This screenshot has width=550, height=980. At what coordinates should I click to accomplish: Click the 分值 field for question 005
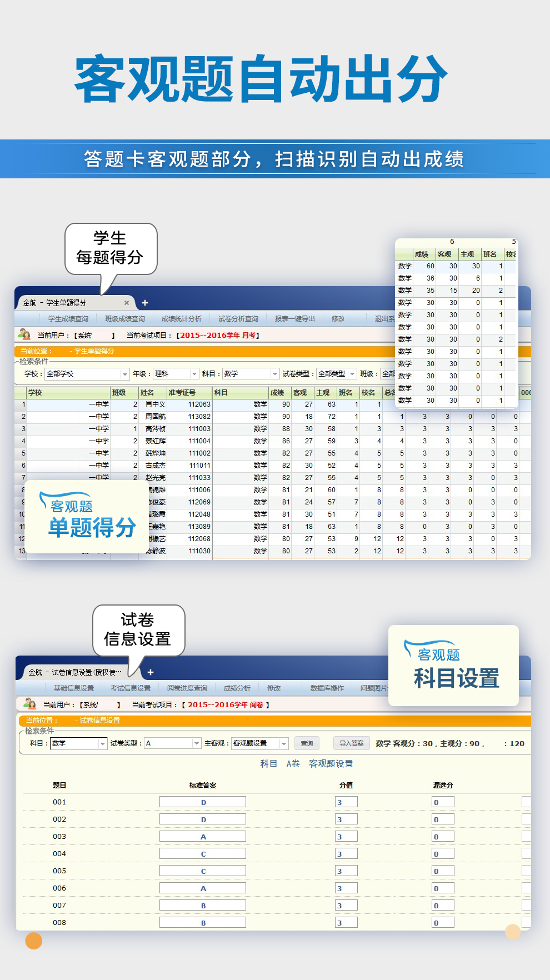346,871
